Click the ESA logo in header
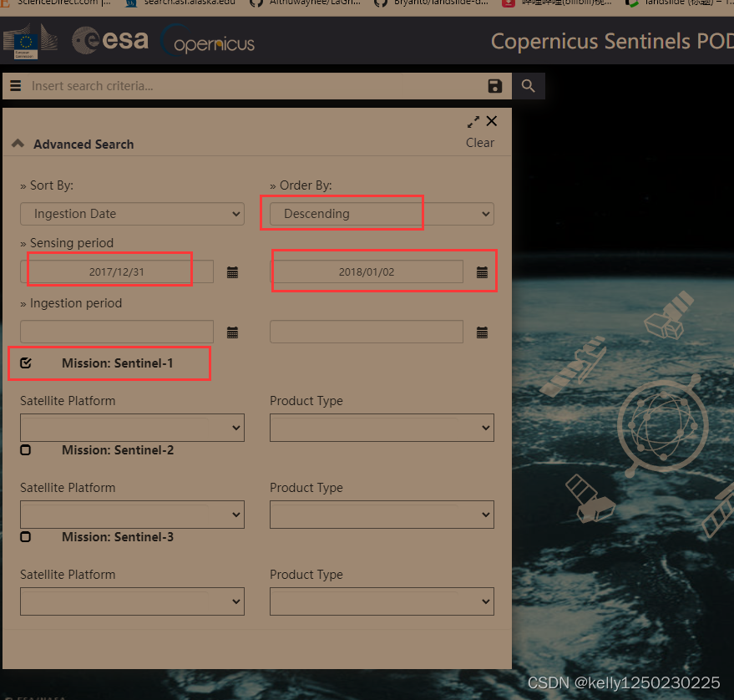This screenshot has width=734, height=700. [x=110, y=40]
